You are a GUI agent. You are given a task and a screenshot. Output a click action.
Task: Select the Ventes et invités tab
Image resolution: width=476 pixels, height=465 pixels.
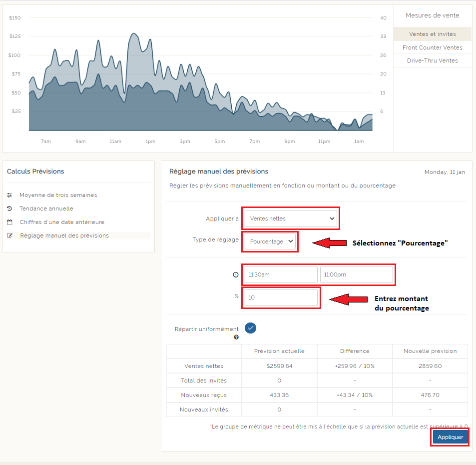tap(432, 34)
